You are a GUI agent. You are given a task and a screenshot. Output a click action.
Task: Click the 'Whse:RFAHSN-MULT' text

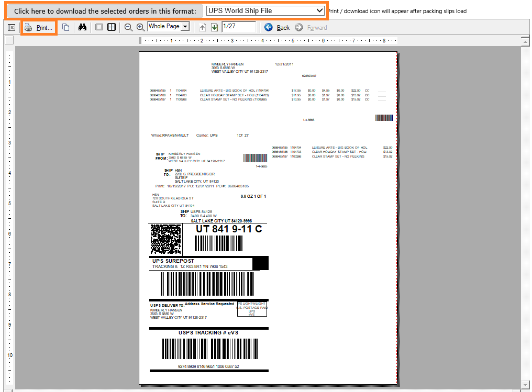(x=170, y=136)
